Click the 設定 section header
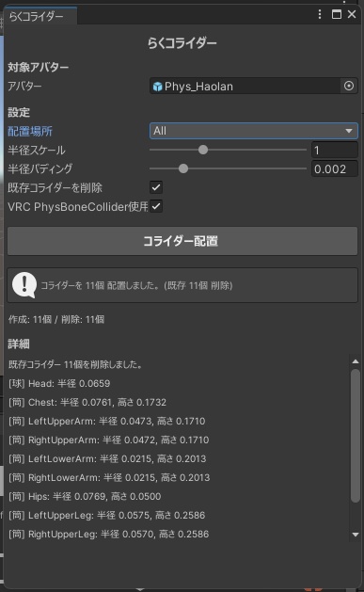 [19, 113]
